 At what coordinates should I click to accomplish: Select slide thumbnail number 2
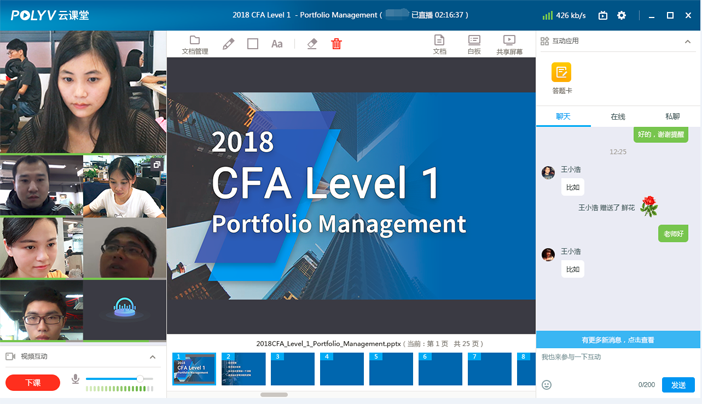click(x=243, y=369)
